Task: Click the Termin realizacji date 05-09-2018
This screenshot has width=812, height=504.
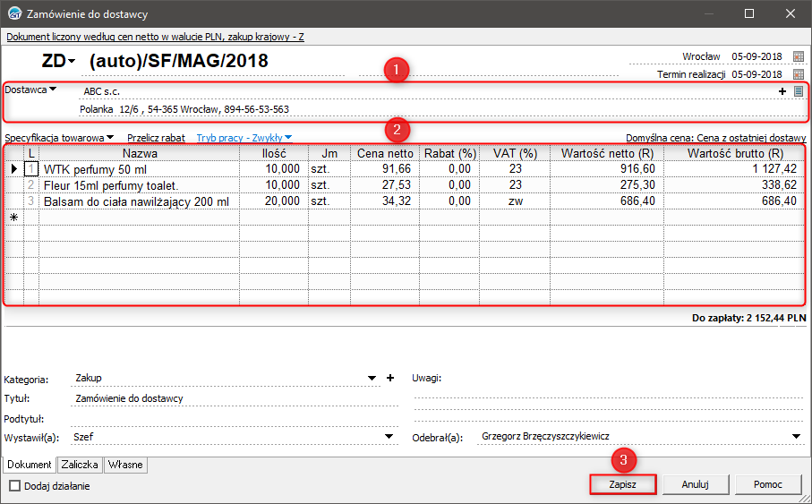Action: (756, 74)
